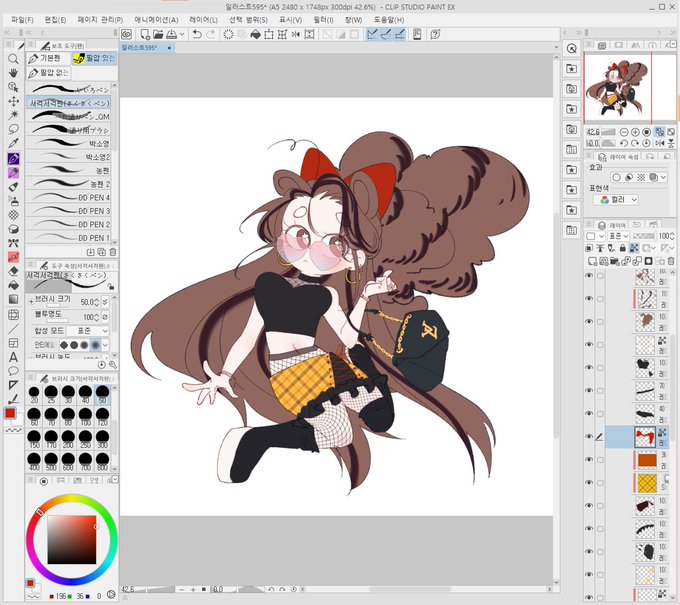Hide the selected red bow layer
This screenshot has height=605, width=680.
click(x=589, y=436)
